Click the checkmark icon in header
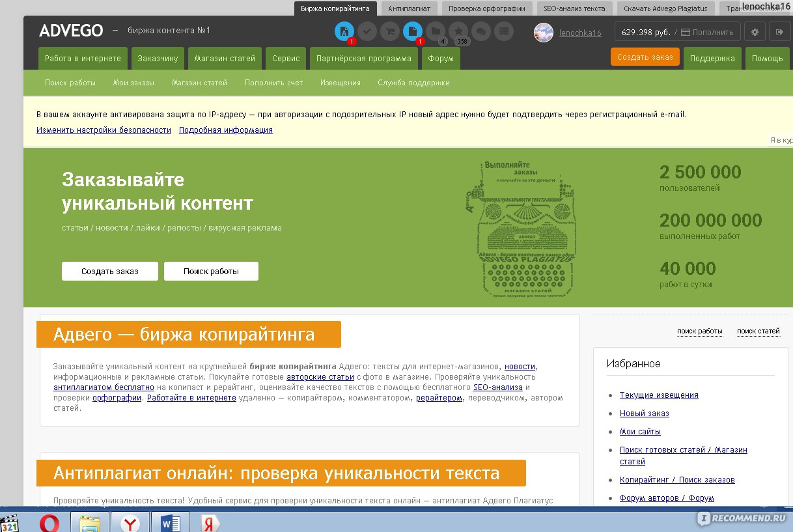 click(x=367, y=31)
